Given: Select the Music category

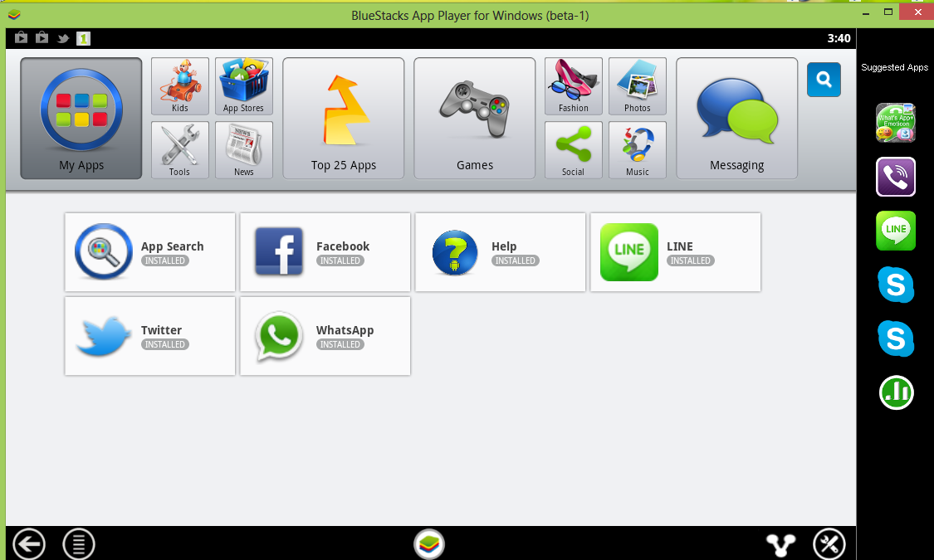Looking at the screenshot, I should click(x=638, y=150).
